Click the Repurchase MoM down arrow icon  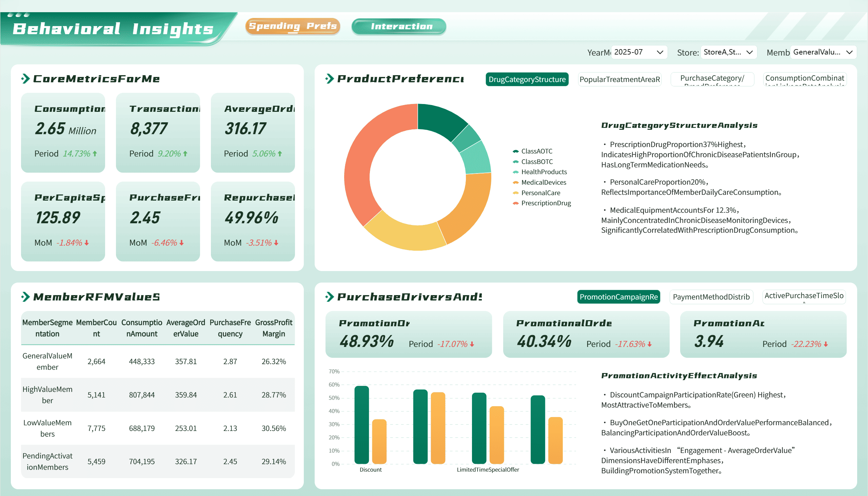[276, 243]
